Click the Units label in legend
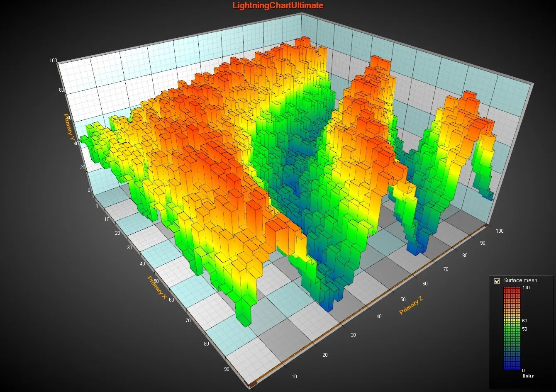The width and height of the screenshot is (556, 392). tap(528, 376)
